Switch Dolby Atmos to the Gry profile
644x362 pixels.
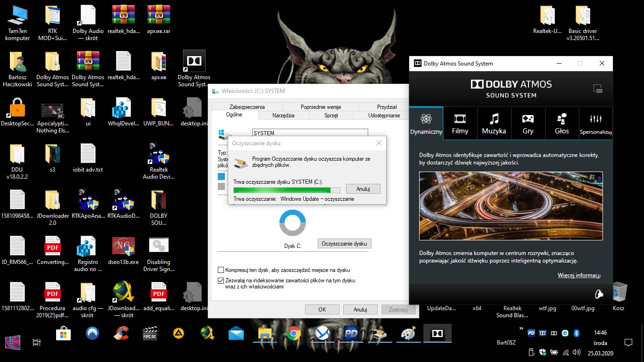[528, 123]
